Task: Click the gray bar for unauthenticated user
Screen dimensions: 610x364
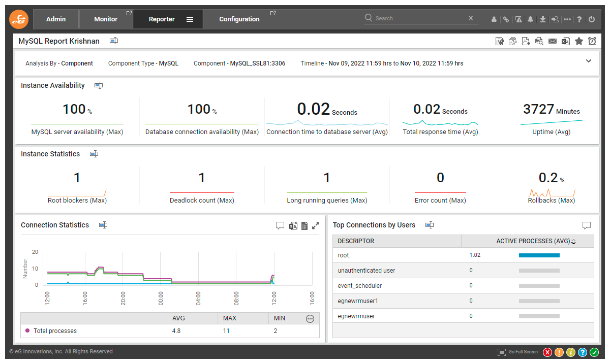Action: [x=539, y=271]
